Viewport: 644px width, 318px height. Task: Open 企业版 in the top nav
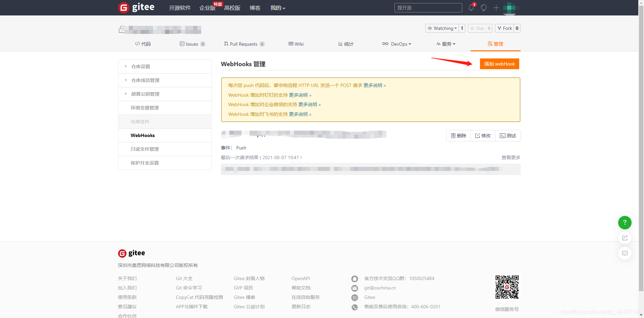pos(207,8)
